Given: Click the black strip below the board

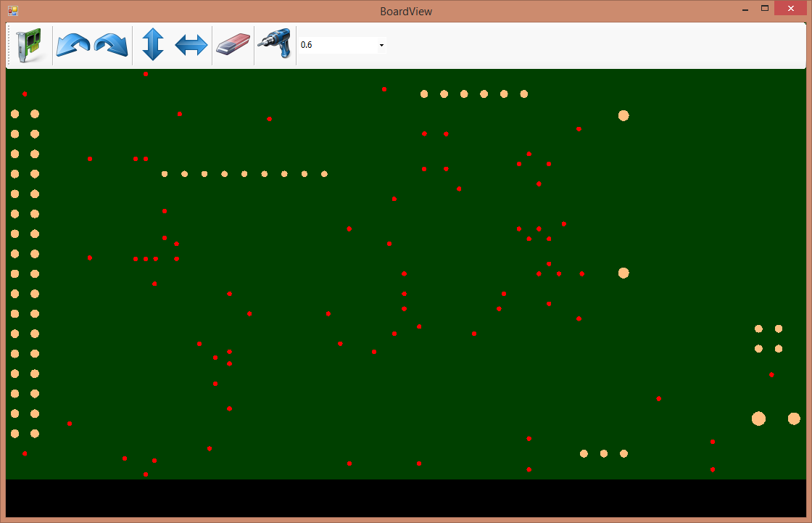Looking at the screenshot, I should point(405,498).
